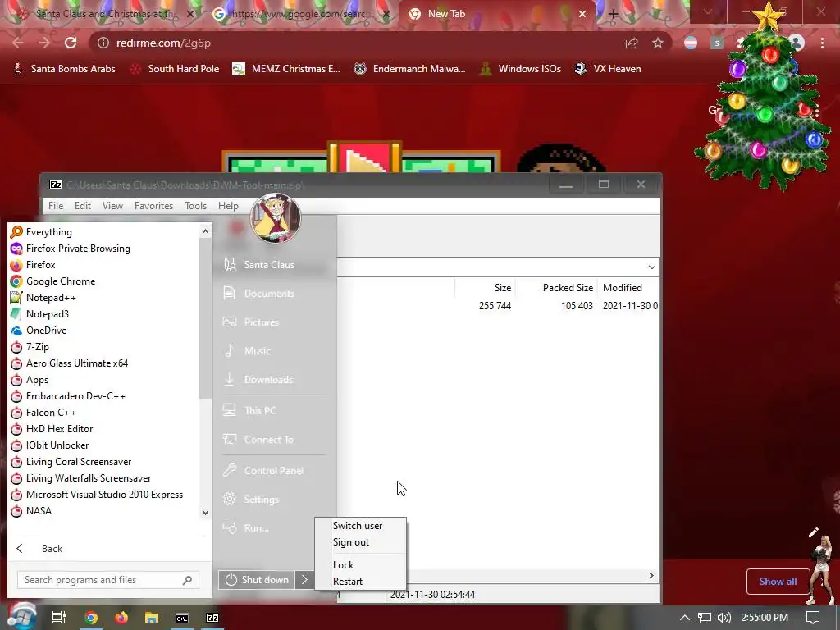Open File Explorer from the taskbar
Viewport: 840px width, 630px height.
[152, 618]
